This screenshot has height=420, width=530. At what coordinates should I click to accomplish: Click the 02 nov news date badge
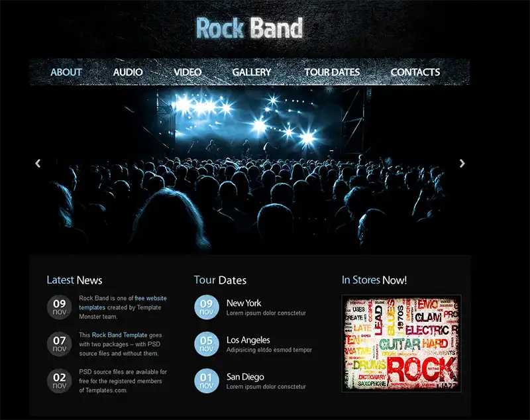[x=59, y=381]
